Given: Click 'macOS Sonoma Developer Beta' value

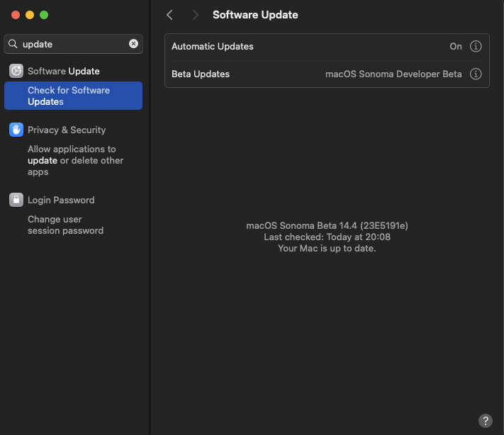Looking at the screenshot, I should click(393, 74).
